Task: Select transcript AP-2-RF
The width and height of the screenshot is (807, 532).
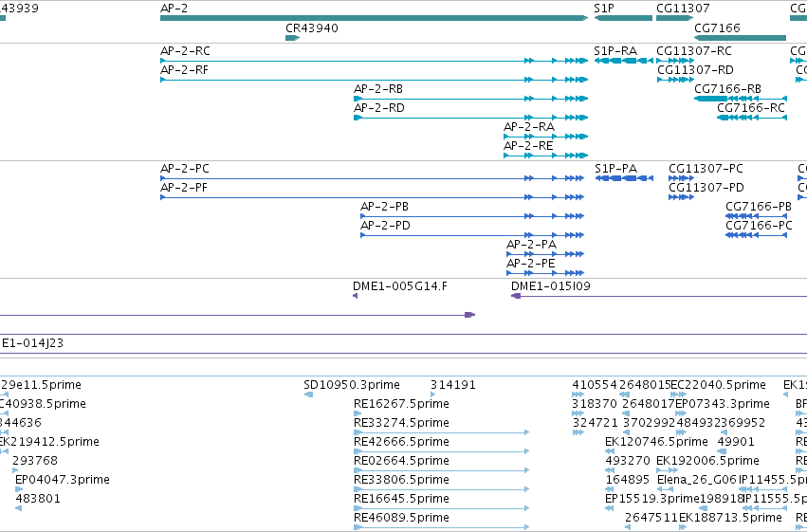Action: pyautogui.click(x=184, y=70)
